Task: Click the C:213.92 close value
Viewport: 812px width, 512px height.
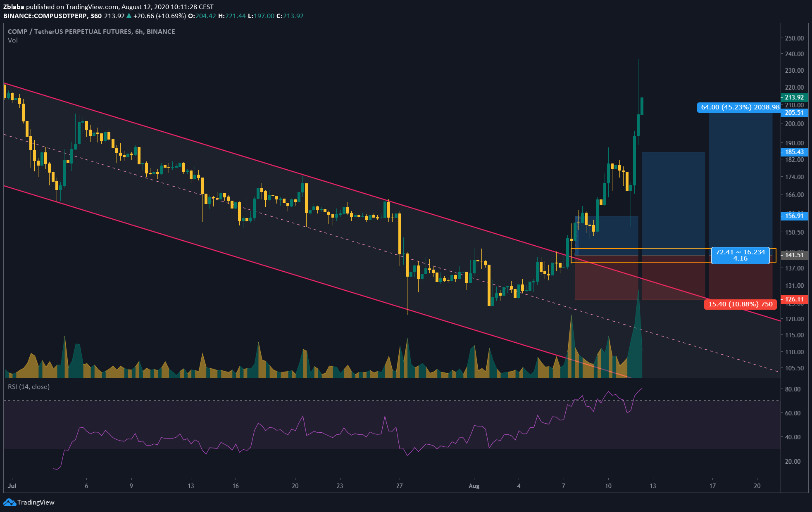Action: pyautogui.click(x=290, y=16)
